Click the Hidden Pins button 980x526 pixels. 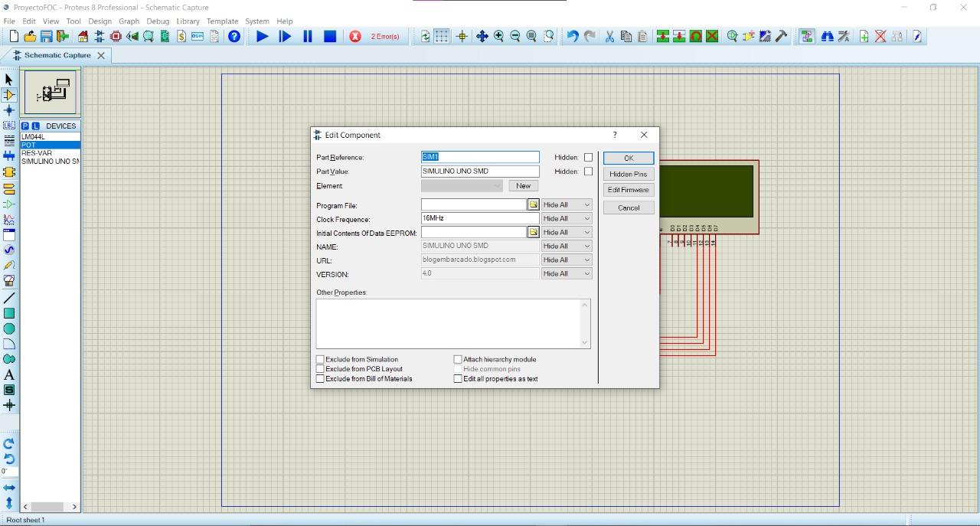(x=629, y=175)
